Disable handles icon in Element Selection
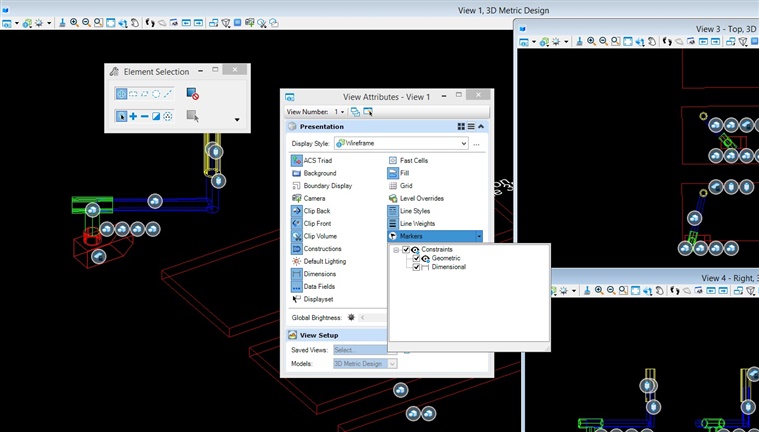The height and width of the screenshot is (432, 759). 193,93
